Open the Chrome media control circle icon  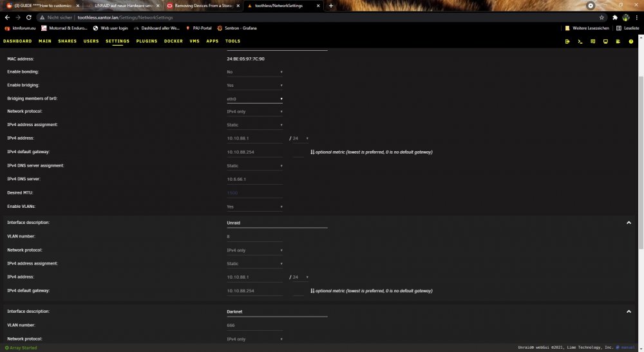[591, 6]
